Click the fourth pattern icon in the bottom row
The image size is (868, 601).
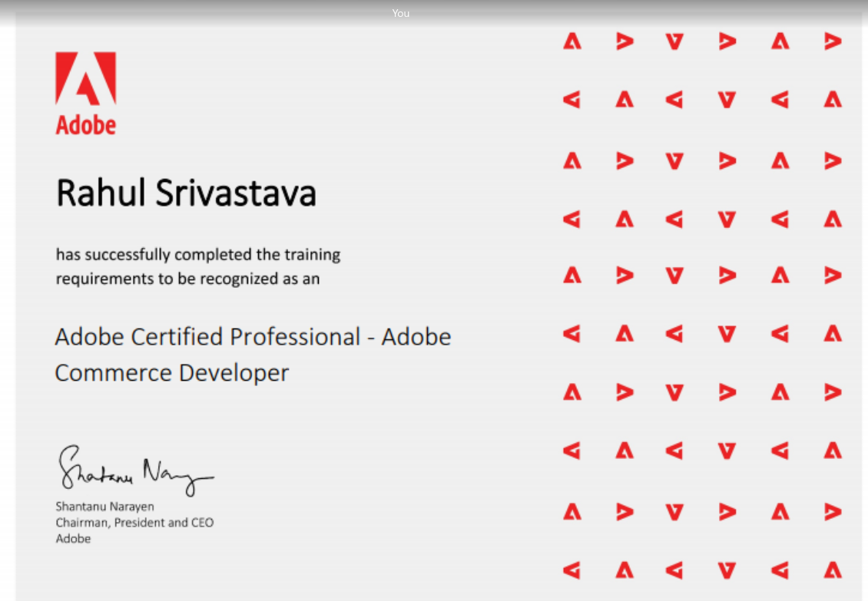pos(727,570)
